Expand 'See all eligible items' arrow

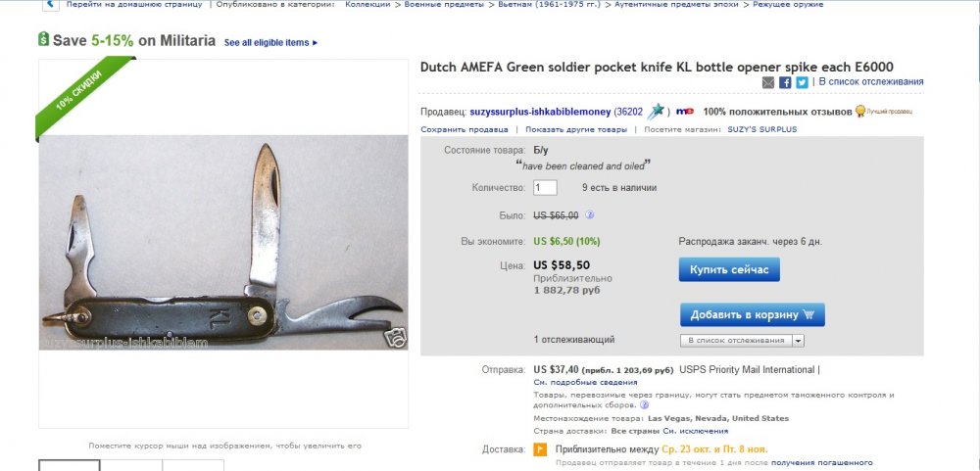(x=315, y=43)
